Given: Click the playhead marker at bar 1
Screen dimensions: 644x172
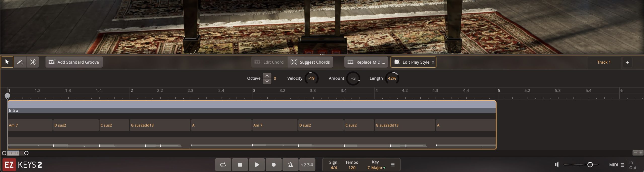Looking at the screenshot, I should tap(7, 96).
